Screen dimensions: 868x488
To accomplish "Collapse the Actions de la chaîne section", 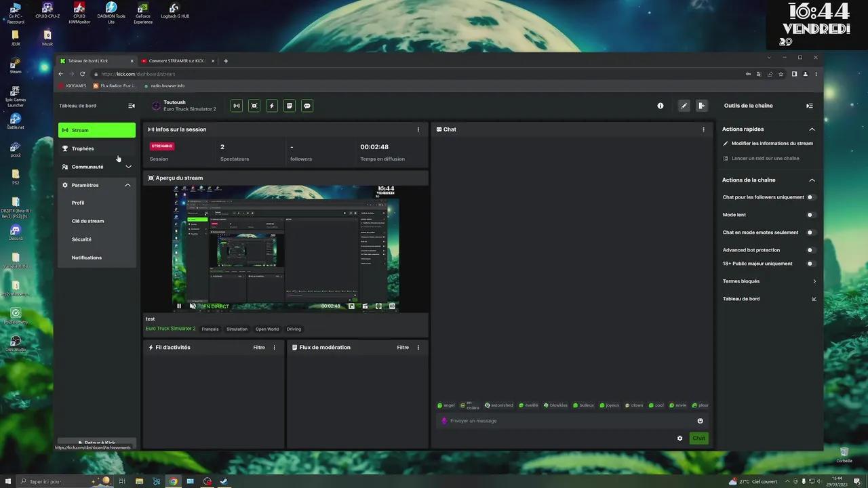I will click(x=812, y=180).
